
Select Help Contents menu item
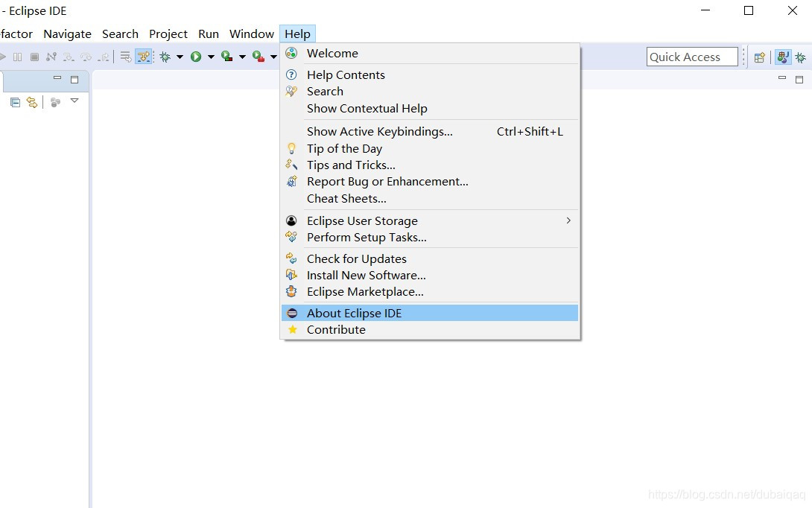430,75
